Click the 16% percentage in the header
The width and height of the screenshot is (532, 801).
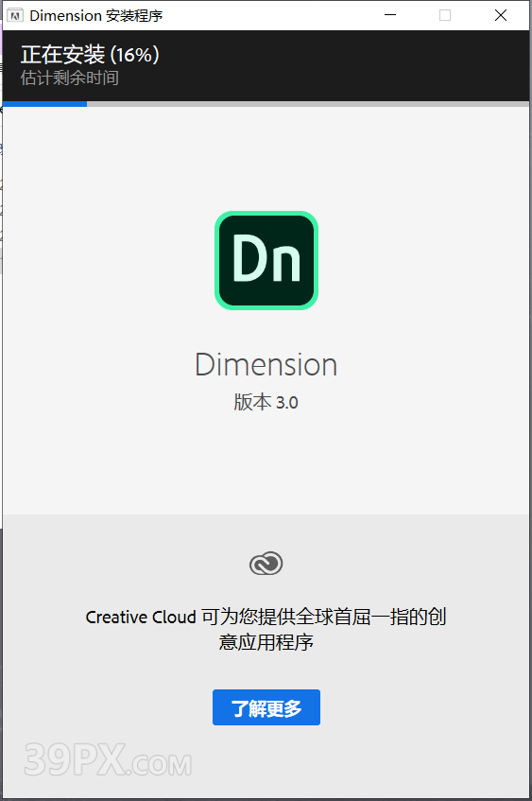(135, 55)
